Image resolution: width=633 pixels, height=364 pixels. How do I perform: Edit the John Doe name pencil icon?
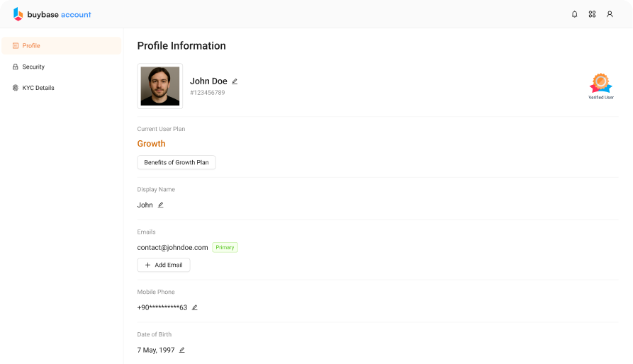(x=235, y=81)
